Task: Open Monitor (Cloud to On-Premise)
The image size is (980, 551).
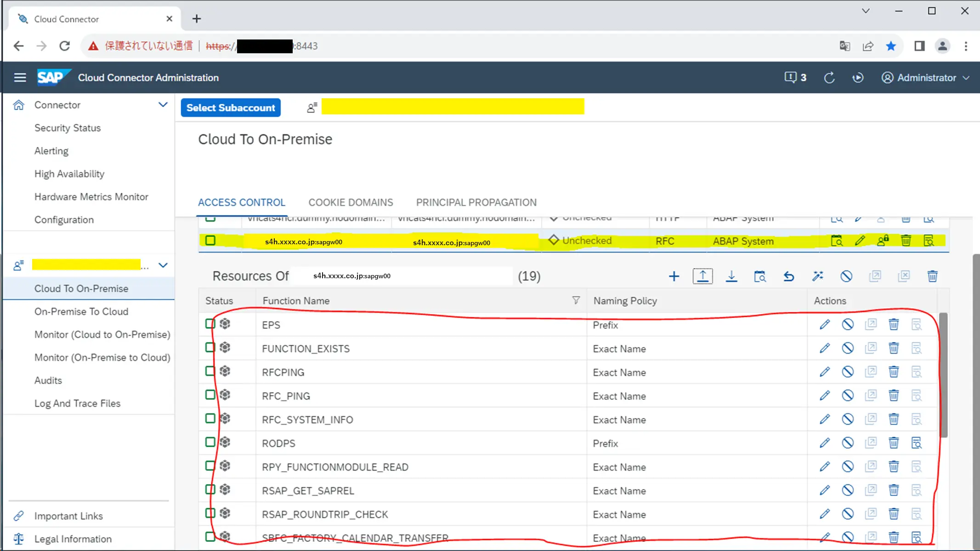Action: click(102, 335)
